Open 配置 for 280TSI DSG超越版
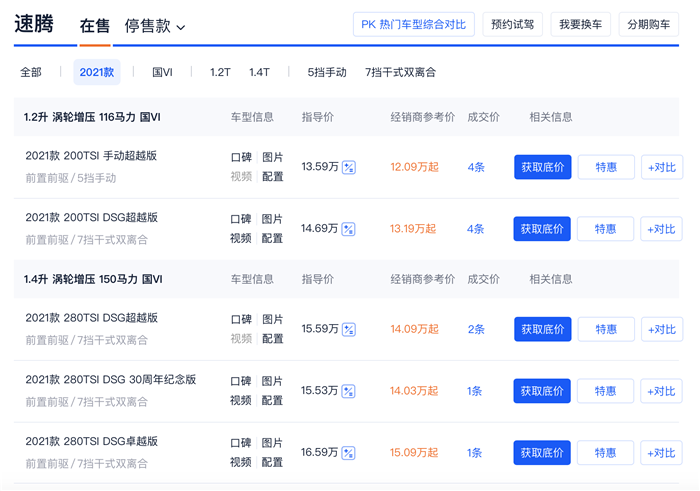 [x=272, y=339]
